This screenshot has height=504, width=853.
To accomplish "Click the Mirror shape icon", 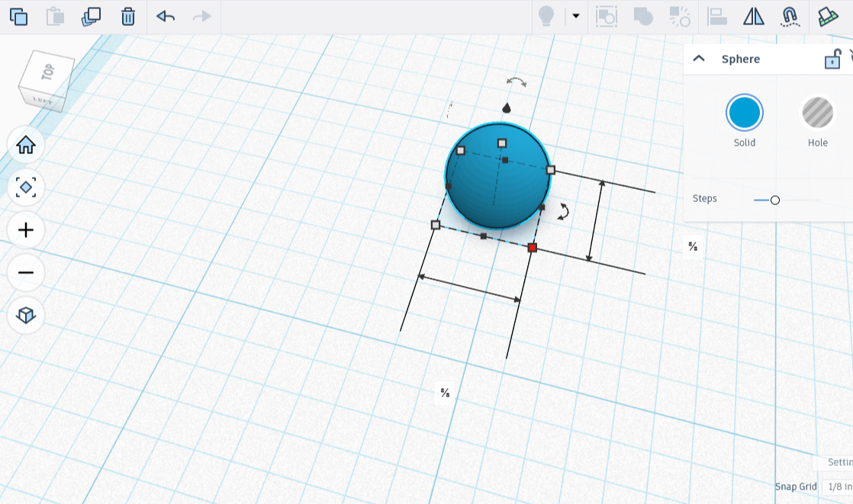I will tap(753, 16).
